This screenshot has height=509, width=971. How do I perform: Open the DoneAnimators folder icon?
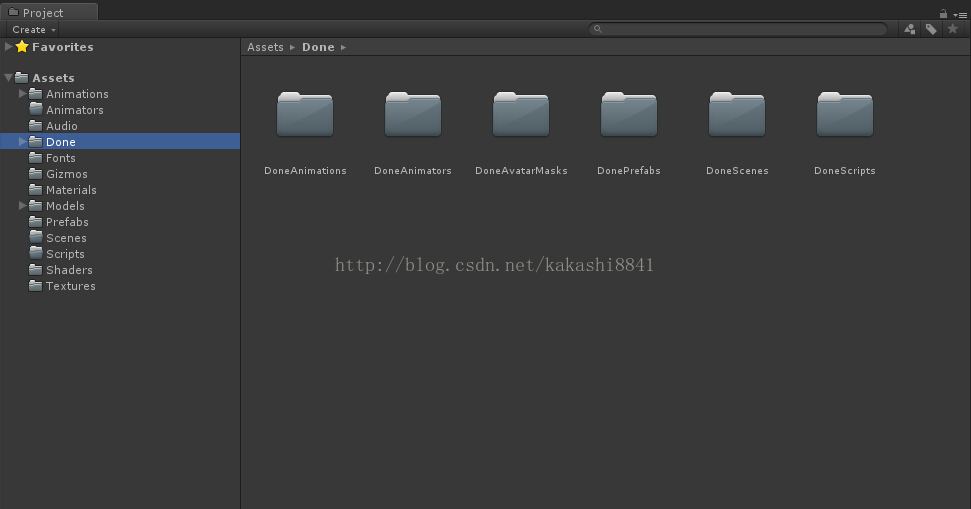pos(413,115)
